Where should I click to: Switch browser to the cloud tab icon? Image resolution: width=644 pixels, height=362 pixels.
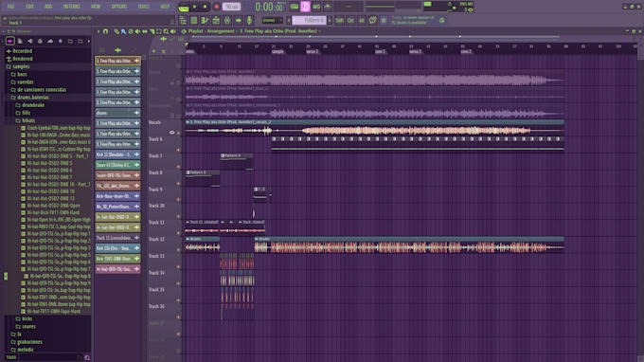click(x=50, y=41)
